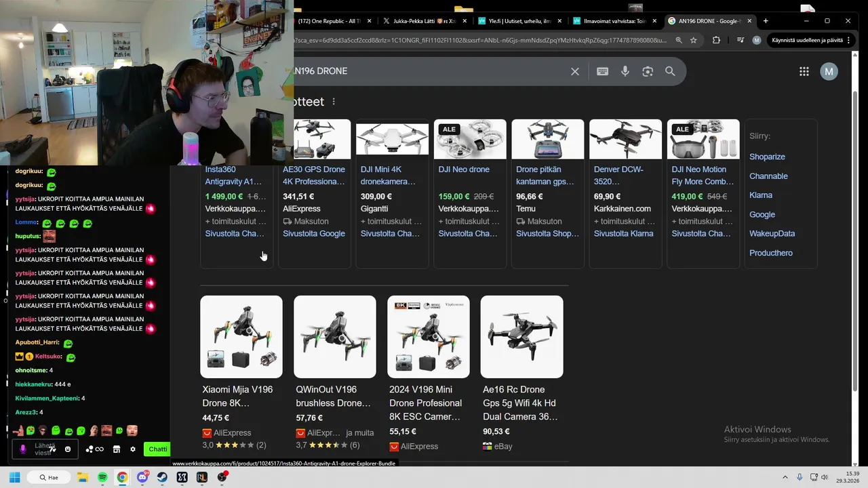Click the Lähetä viesti chat field

(45, 449)
